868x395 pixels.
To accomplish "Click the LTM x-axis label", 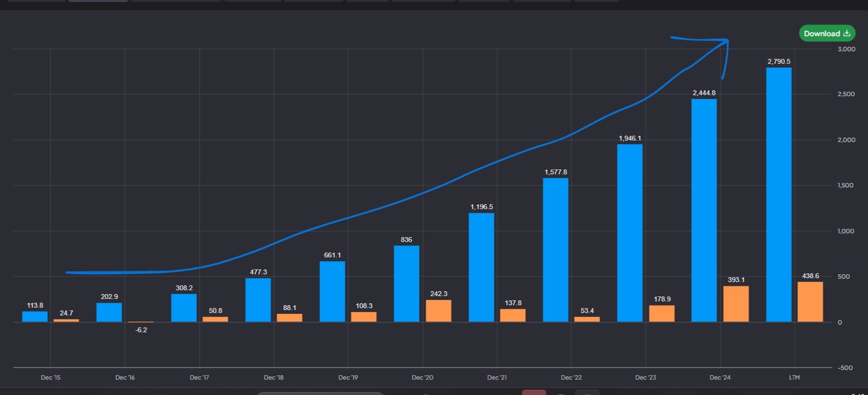I will click(794, 377).
